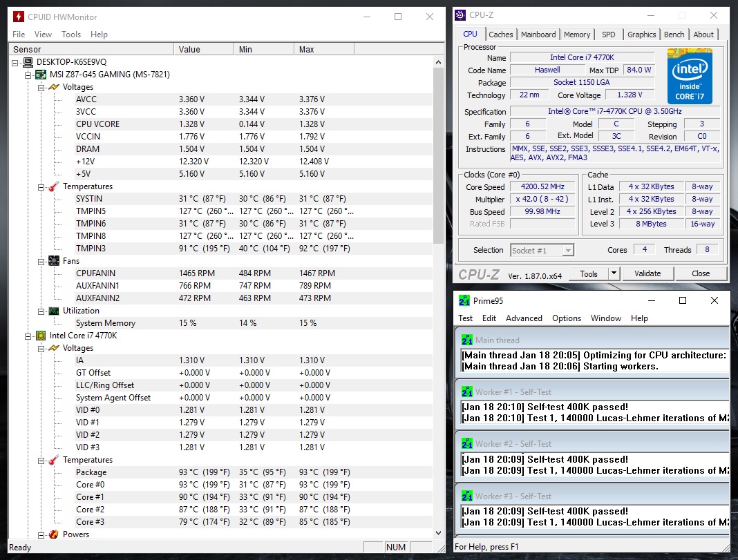This screenshot has width=738, height=560.
Task: Click the Value column header
Action: click(204, 49)
